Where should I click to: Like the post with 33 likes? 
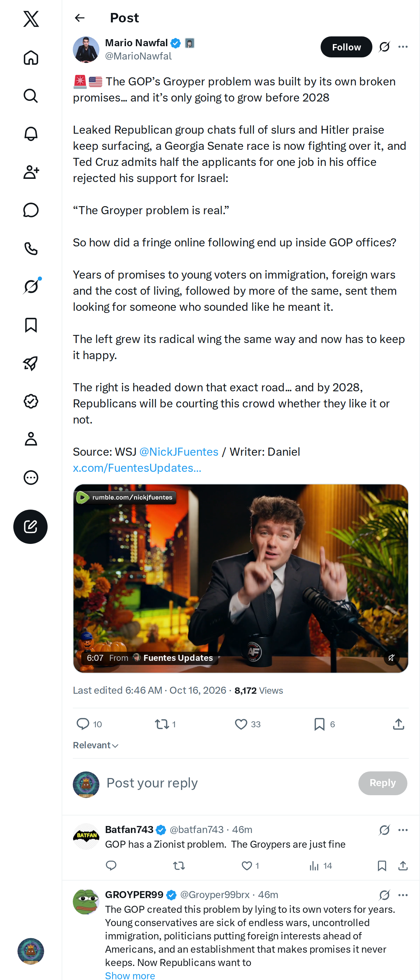point(248,724)
